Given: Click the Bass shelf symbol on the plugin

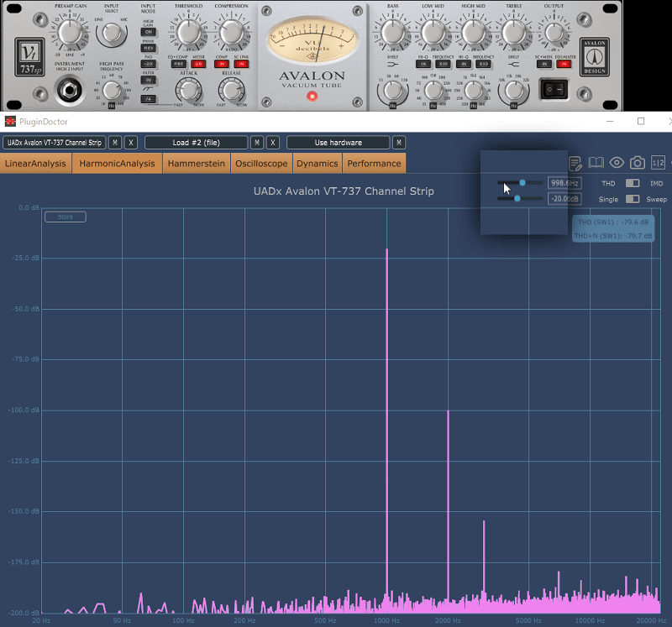Looking at the screenshot, I should [x=392, y=65].
